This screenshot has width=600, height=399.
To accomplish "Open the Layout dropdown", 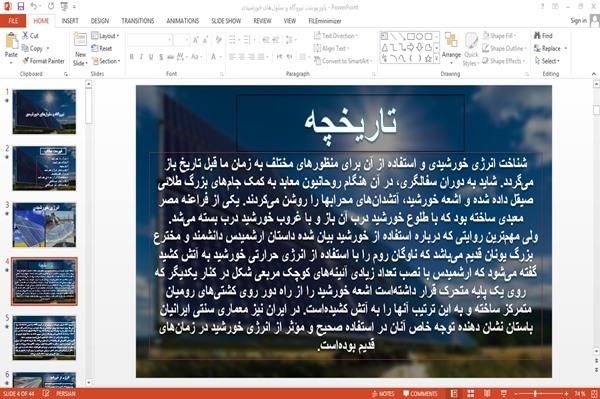I will click(x=105, y=36).
